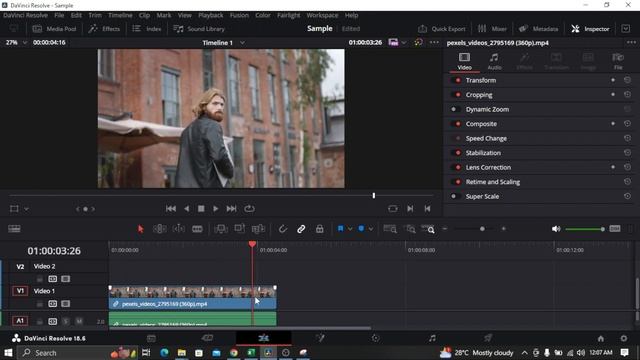Click the Overwrite Clip icon
This screenshot has height=360, width=640.
[x=240, y=229]
